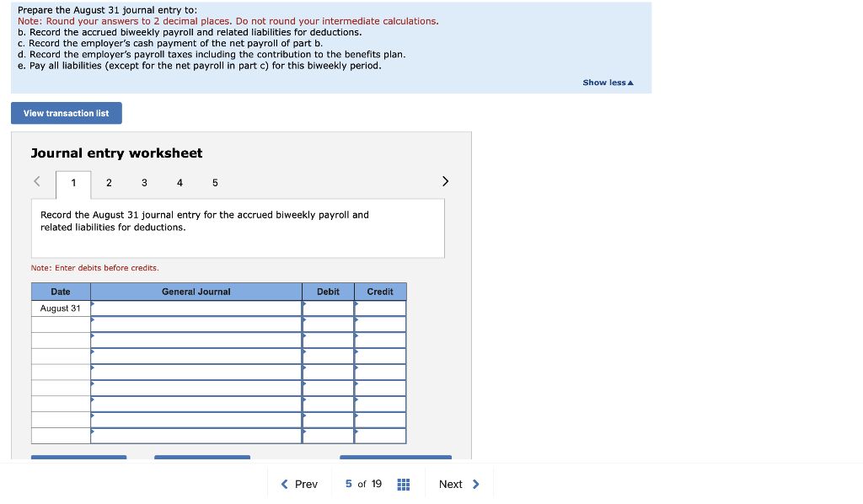Click fifth row Credit cell
The width and height of the screenshot is (863, 504).
[x=380, y=373]
